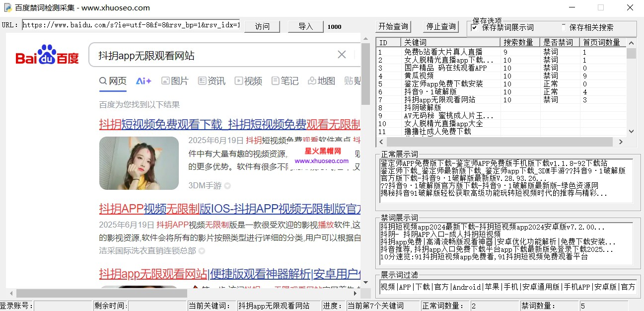Clear the Baidu search box with X
The height and width of the screenshot is (311, 644).
pyautogui.click(x=342, y=55)
